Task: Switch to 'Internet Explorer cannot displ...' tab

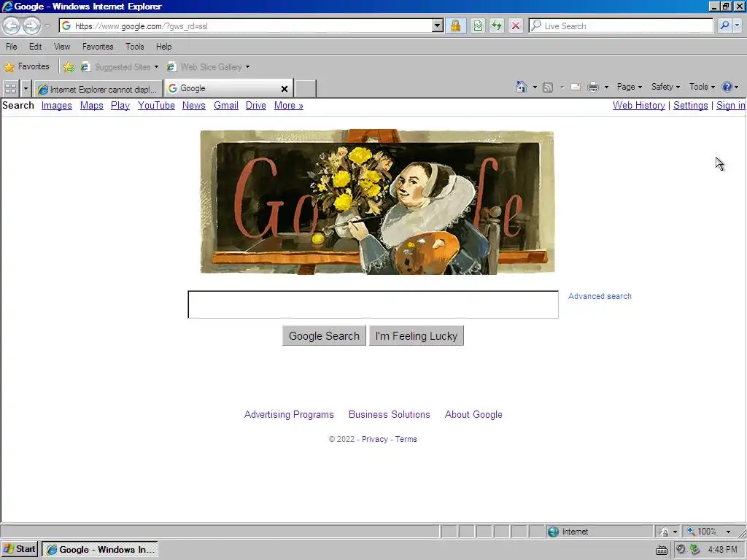Action: (98, 89)
